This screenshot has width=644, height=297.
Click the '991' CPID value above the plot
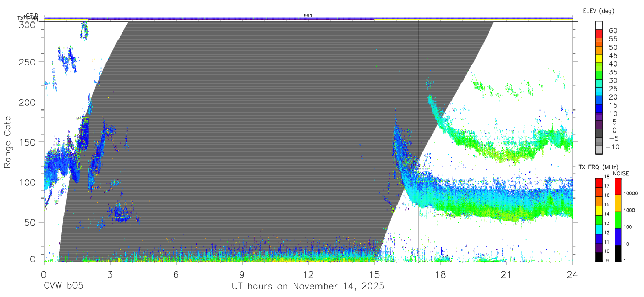coord(308,16)
